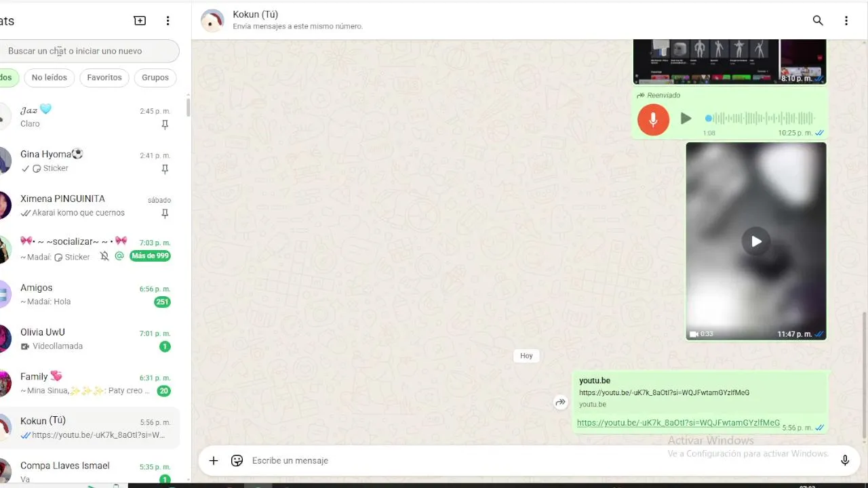Open Kokun profile picture in header

click(212, 21)
